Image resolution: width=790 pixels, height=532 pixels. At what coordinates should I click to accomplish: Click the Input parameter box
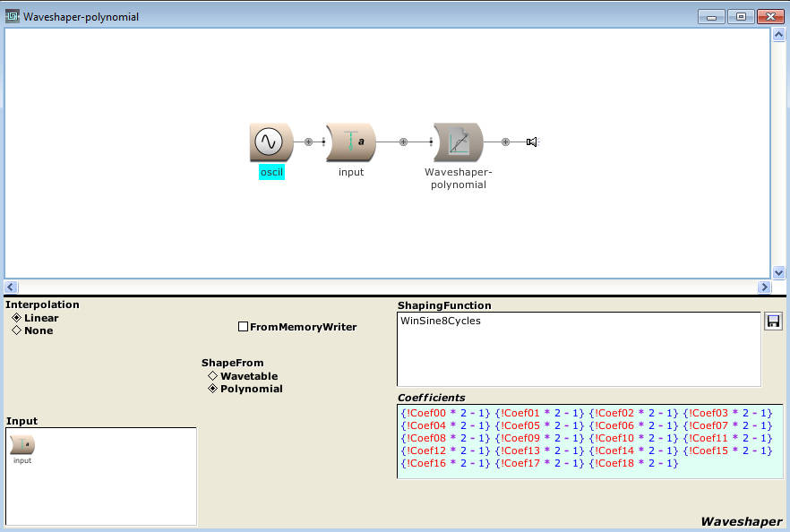101,476
